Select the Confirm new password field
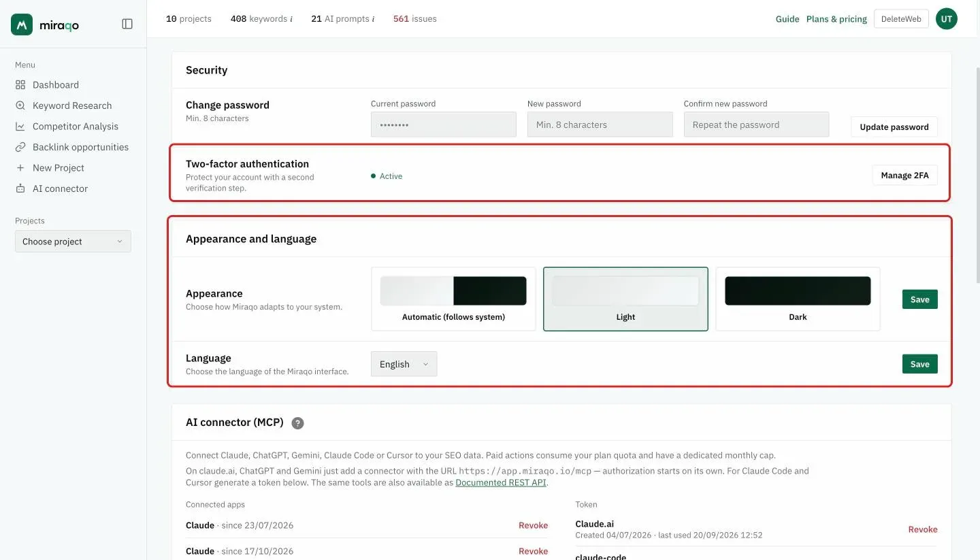980x560 pixels. coord(757,125)
